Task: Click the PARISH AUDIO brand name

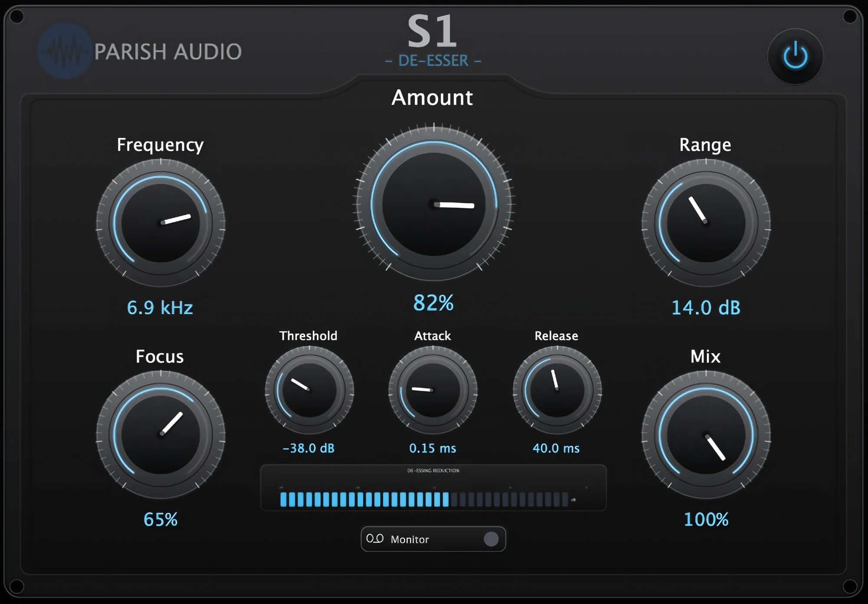Action: (x=168, y=52)
